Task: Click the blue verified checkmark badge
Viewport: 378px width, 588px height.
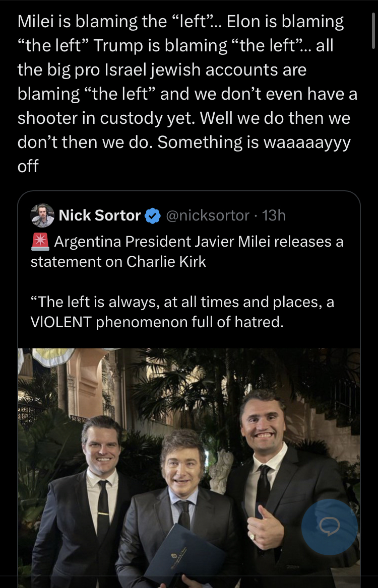Action: pos(152,216)
